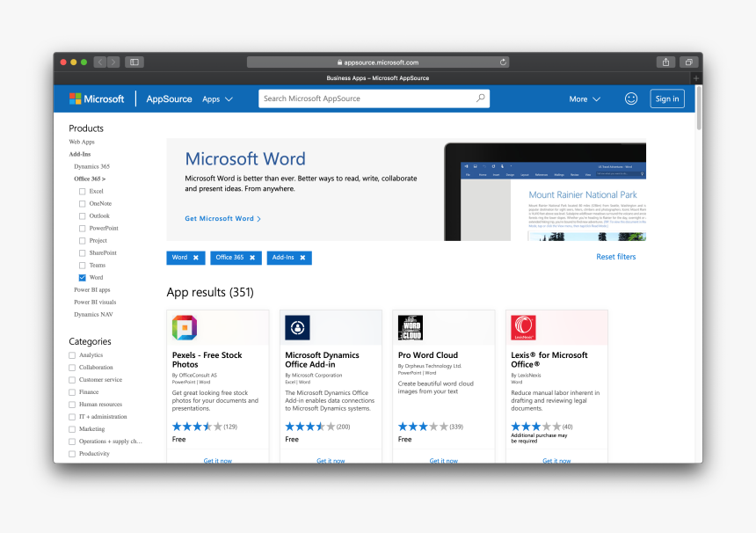Click the page vertical scrollbar
This screenshot has width=756, height=533.
pyautogui.click(x=699, y=108)
